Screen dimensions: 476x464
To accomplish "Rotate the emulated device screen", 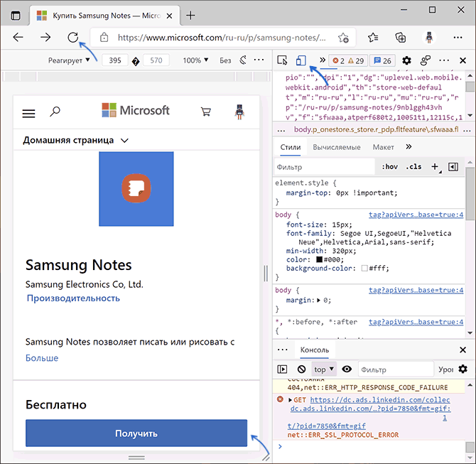I will [243, 60].
